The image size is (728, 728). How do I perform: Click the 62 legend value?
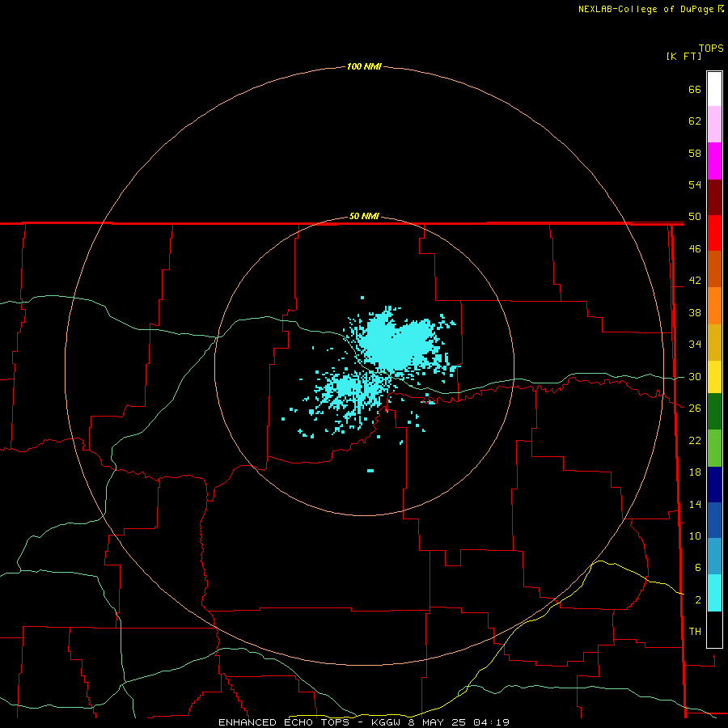(x=695, y=121)
